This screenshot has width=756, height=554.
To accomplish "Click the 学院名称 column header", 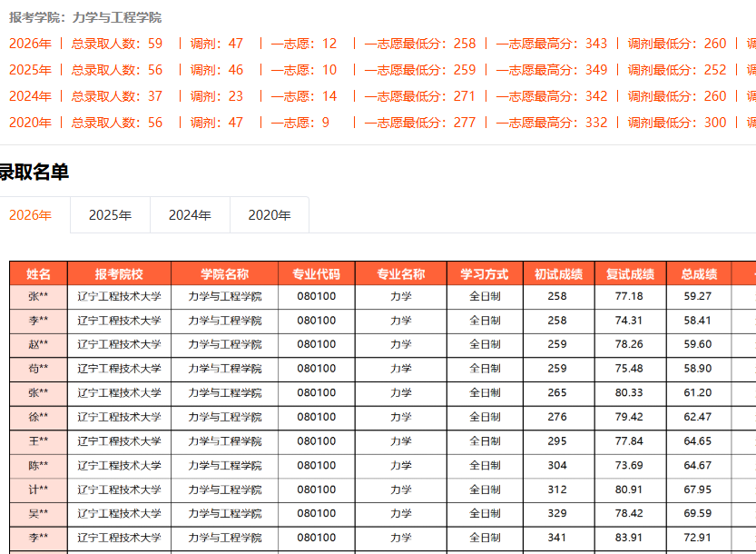I will pos(225,273).
